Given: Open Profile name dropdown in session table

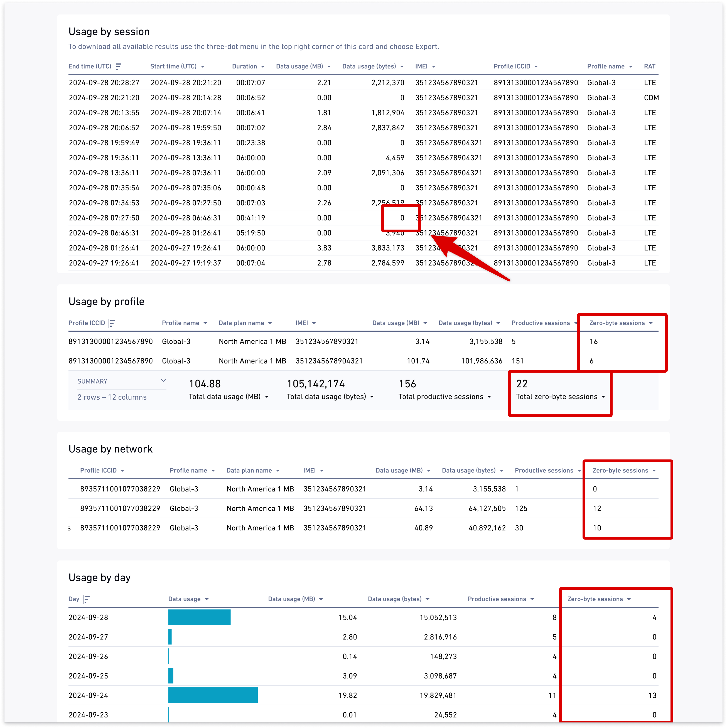Looking at the screenshot, I should tap(630, 67).
